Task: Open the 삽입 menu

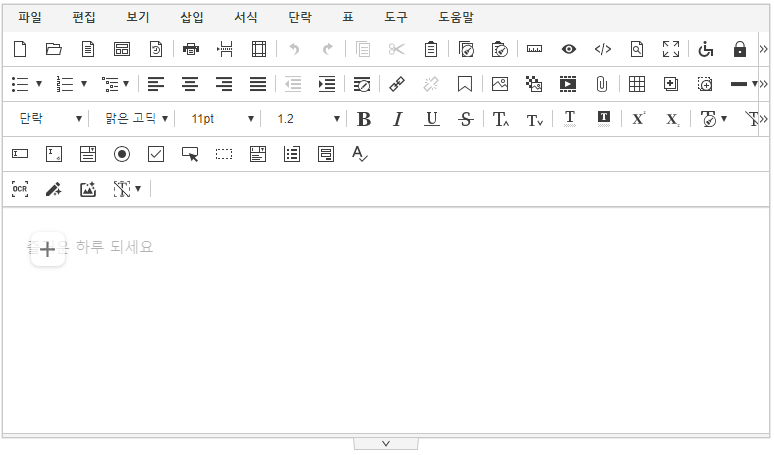Action: (x=191, y=17)
